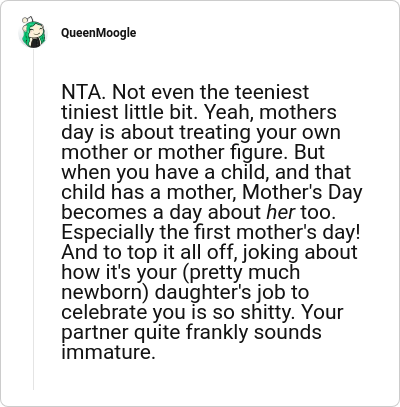Screen dimensions: 400x407
Task: Click the final word immature.
Action: point(108,352)
